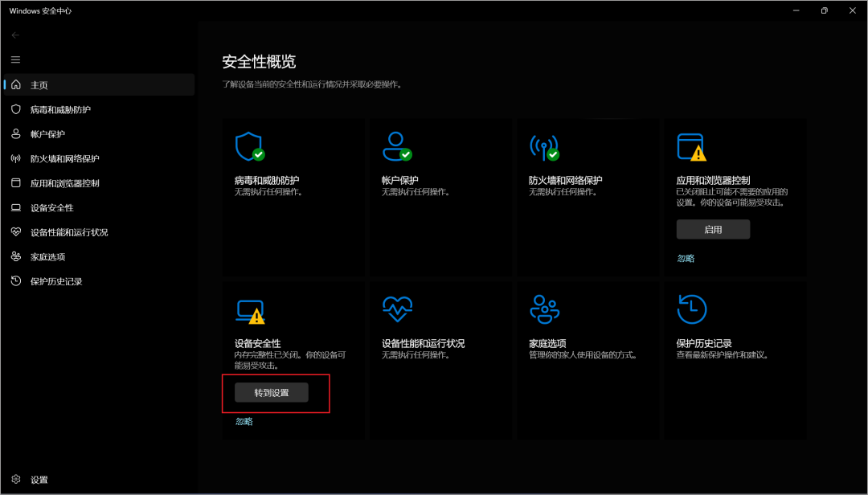Image resolution: width=868 pixels, height=495 pixels.
Task: Click the Windows 安全中心 window title
Action: pyautogui.click(x=40, y=10)
